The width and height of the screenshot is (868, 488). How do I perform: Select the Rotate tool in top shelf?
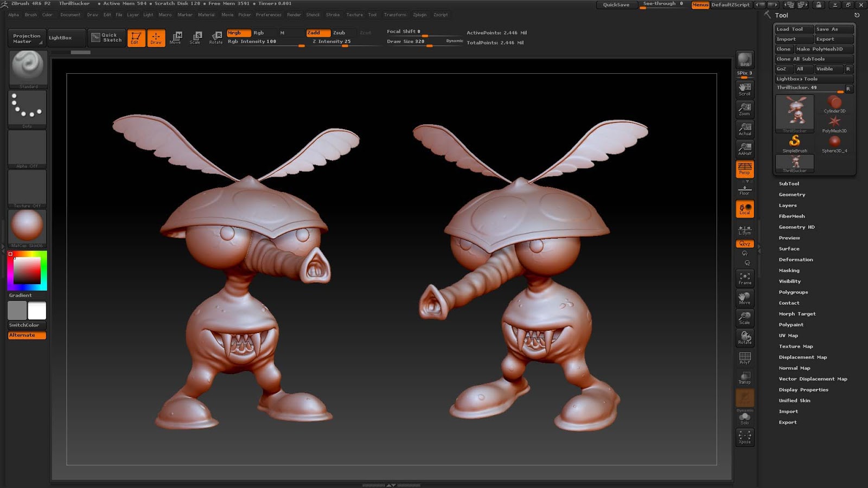[216, 37]
